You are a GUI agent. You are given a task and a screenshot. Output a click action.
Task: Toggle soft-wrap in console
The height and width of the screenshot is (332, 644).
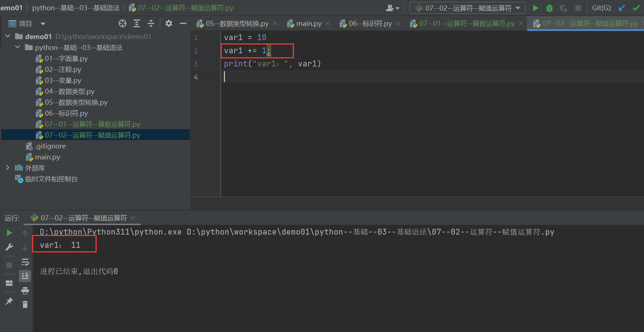point(25,262)
